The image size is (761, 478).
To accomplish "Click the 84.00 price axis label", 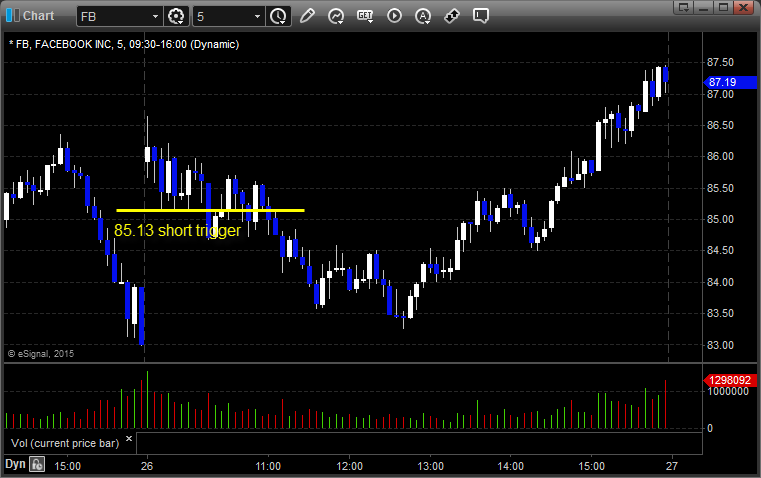I will click(x=720, y=282).
